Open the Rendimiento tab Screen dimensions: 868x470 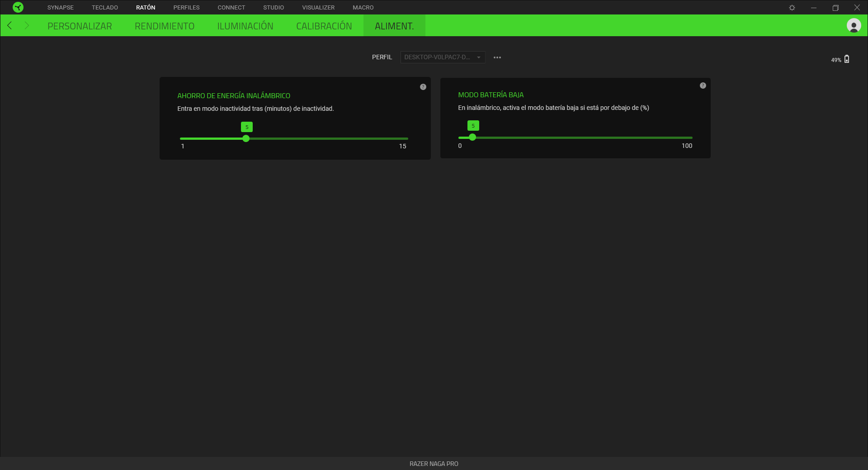pyautogui.click(x=165, y=26)
